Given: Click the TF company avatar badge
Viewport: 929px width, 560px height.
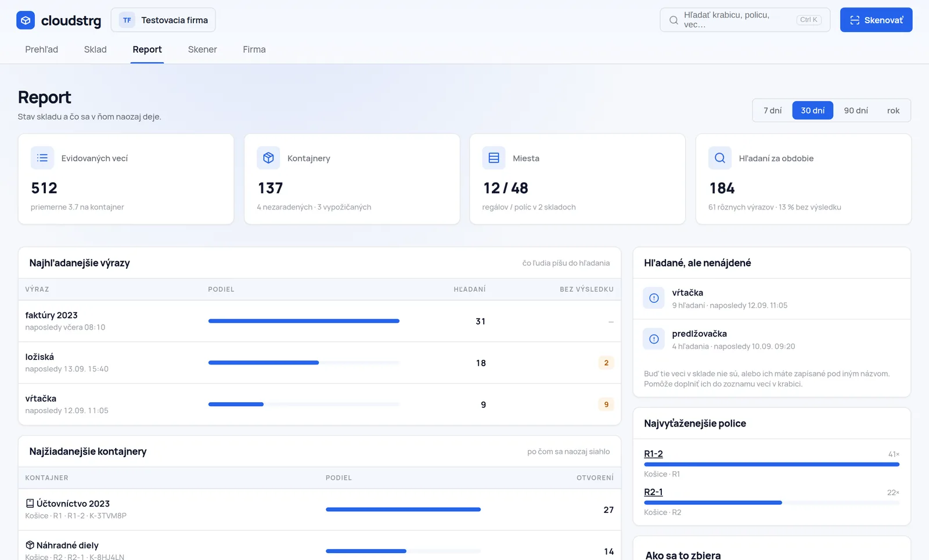Looking at the screenshot, I should [127, 20].
